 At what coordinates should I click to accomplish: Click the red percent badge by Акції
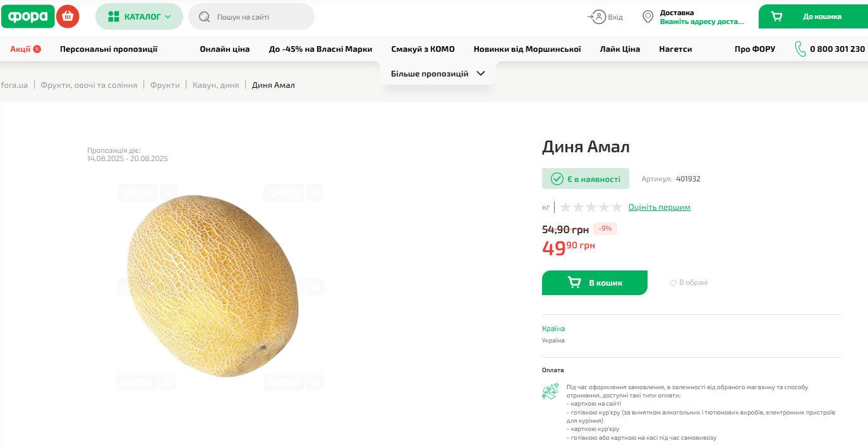(37, 49)
